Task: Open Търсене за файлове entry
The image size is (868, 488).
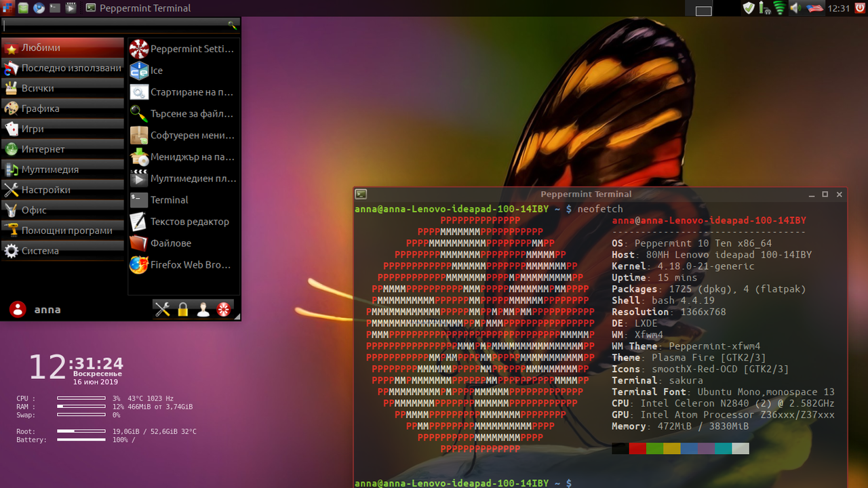Action: click(183, 114)
